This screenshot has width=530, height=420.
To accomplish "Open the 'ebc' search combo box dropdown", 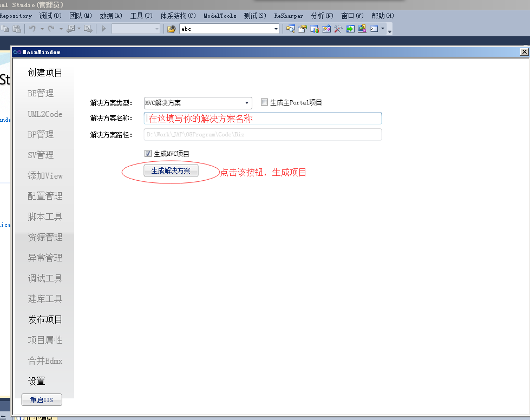I will [276, 29].
